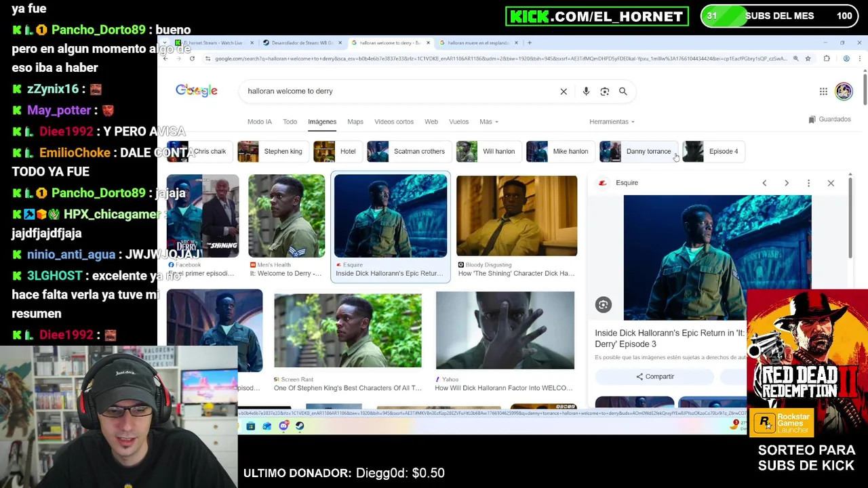Open Google Lens image search icon
The width and height of the screenshot is (868, 488).
[x=605, y=91]
